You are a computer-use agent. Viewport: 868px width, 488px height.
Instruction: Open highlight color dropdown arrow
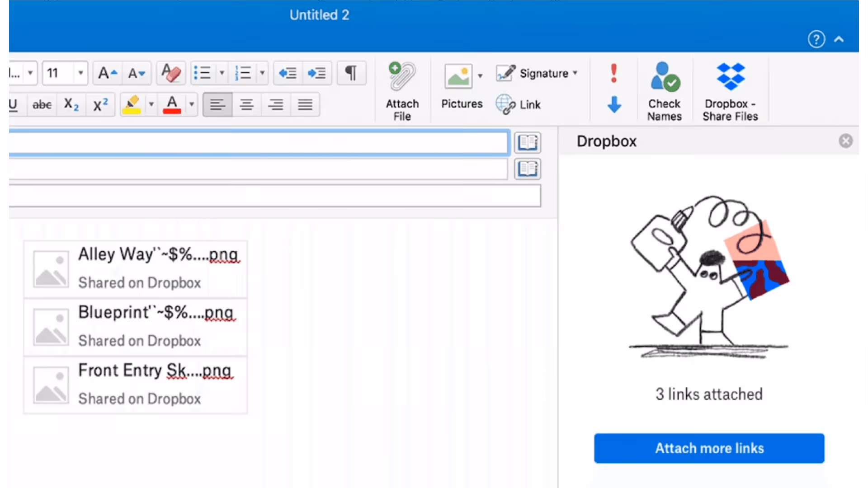[151, 104]
